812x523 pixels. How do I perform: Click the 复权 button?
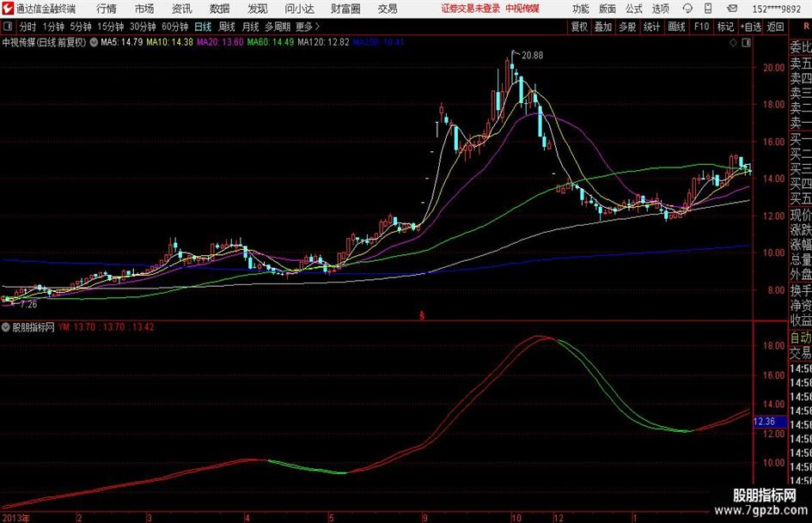(579, 27)
